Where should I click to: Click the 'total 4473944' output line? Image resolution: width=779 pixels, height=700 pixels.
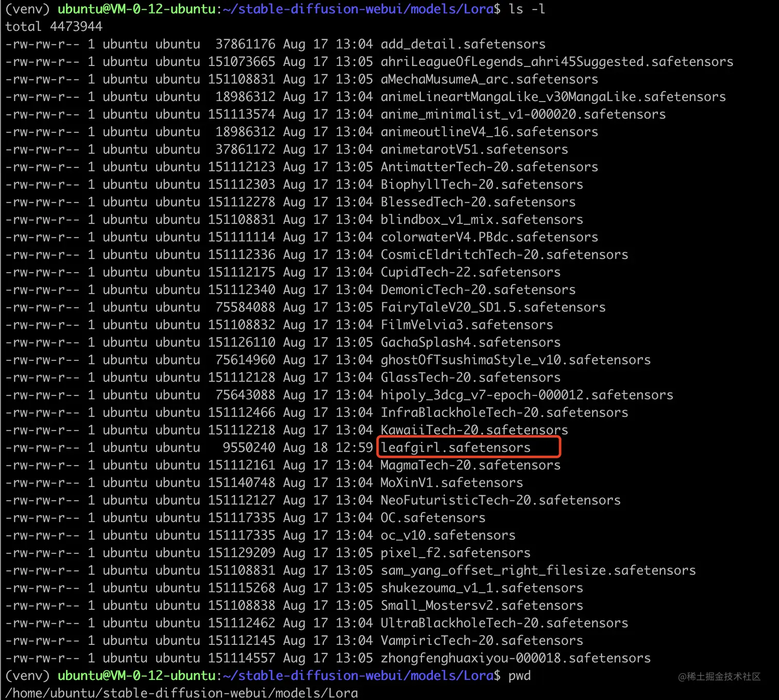[54, 27]
